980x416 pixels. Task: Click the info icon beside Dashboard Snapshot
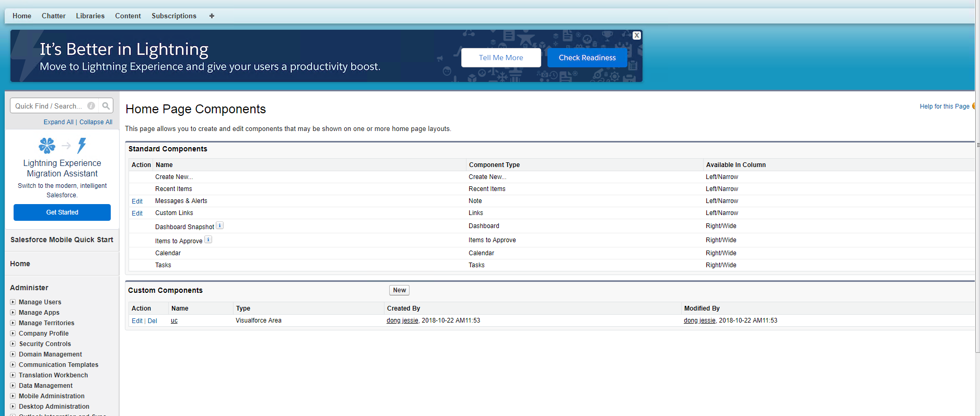pyautogui.click(x=220, y=225)
